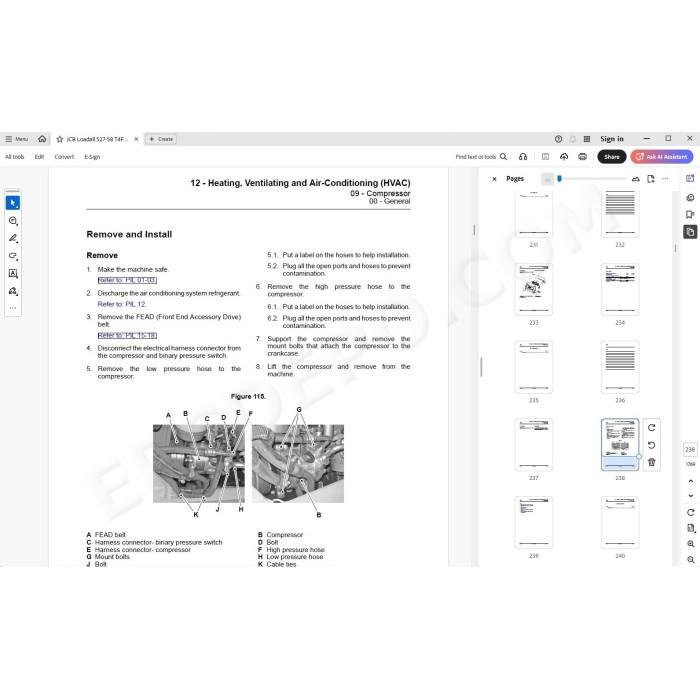Show more quick tools (three dots)

[13, 308]
